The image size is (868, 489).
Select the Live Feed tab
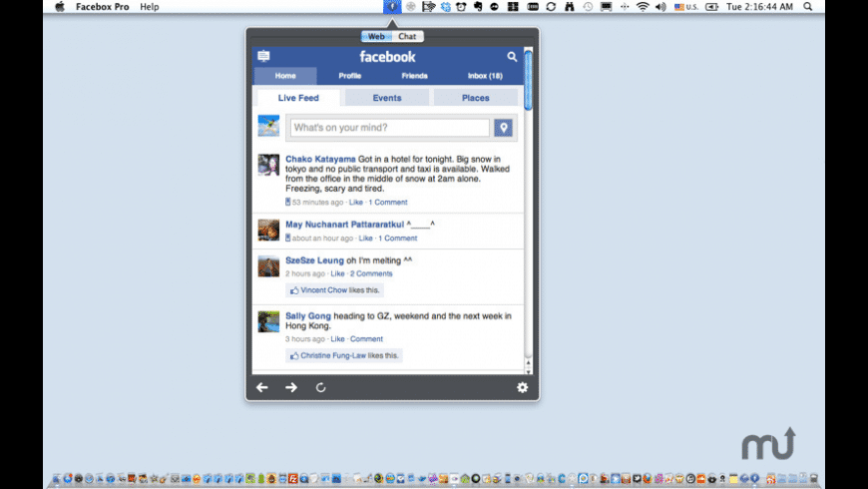(x=298, y=98)
